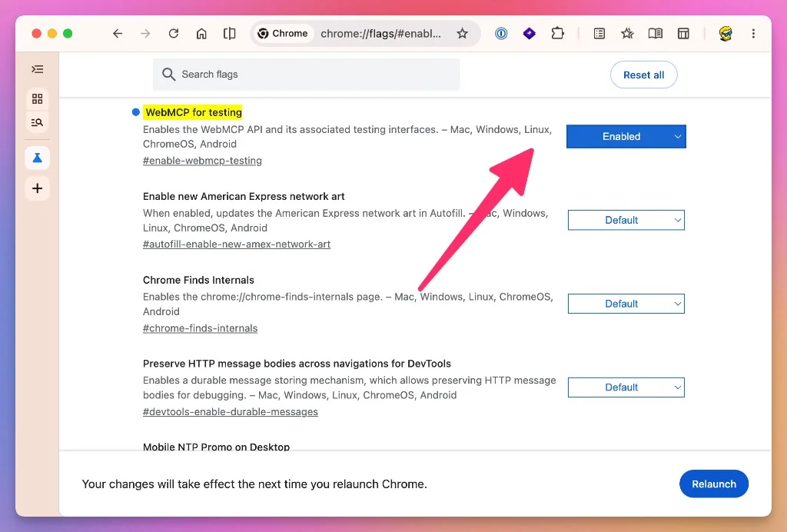Viewport: 787px width, 532px height.
Task: Click the Relaunch button
Action: (714, 484)
